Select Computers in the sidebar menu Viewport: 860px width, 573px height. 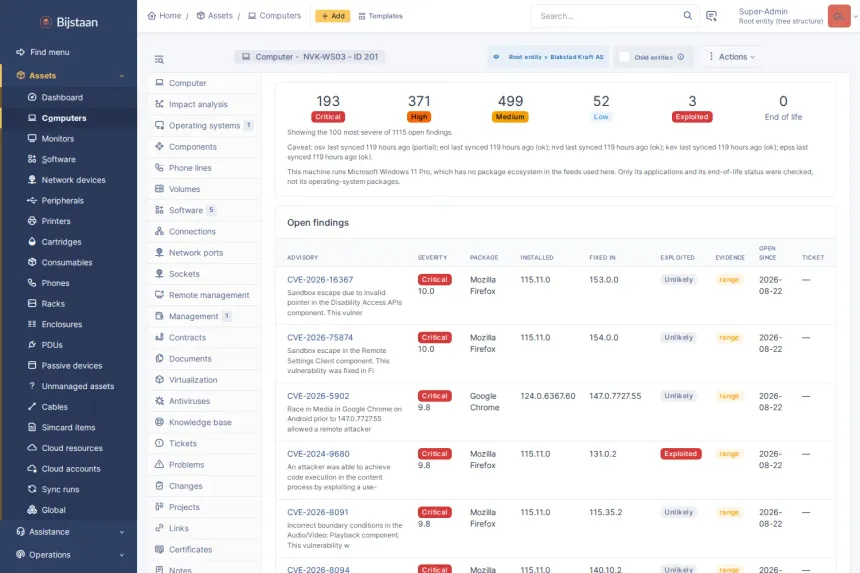(69, 118)
